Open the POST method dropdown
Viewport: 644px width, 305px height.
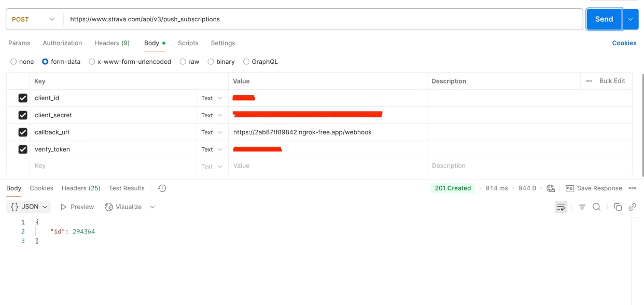33,19
